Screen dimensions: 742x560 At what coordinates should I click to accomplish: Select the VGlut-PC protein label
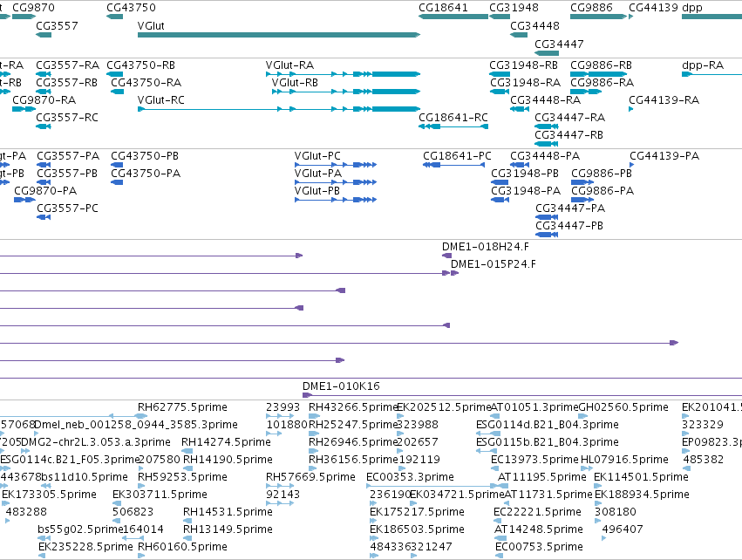tap(317, 156)
